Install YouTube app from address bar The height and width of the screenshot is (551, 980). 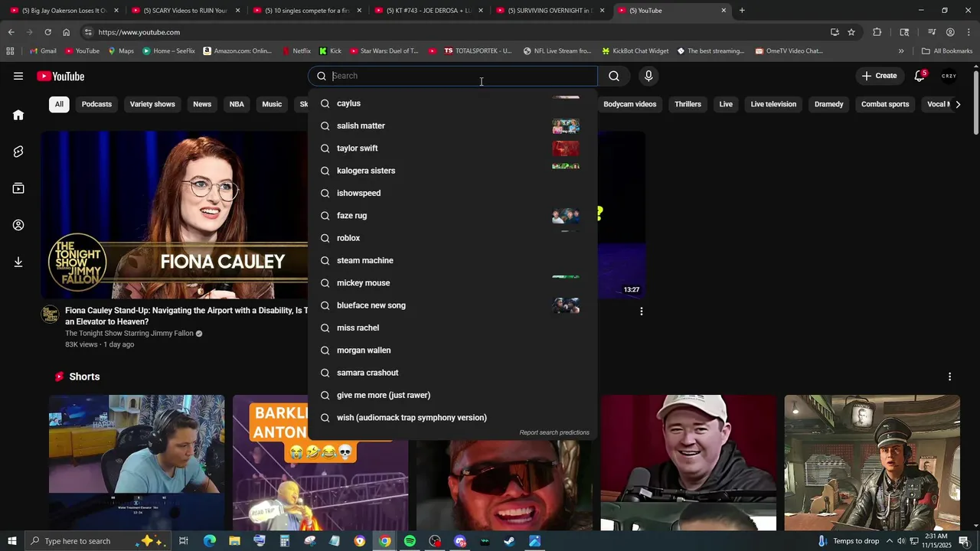pyautogui.click(x=835, y=32)
